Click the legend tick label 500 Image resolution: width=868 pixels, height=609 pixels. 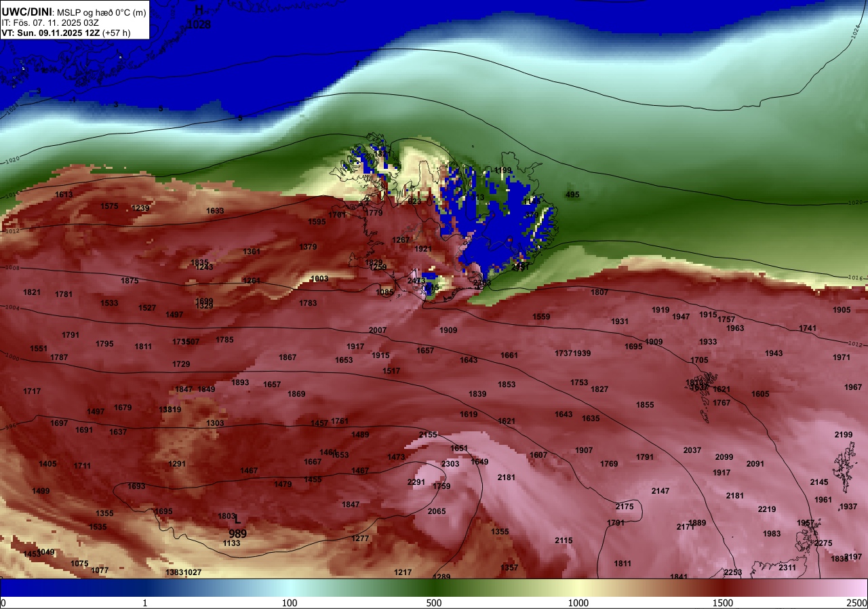(434, 603)
